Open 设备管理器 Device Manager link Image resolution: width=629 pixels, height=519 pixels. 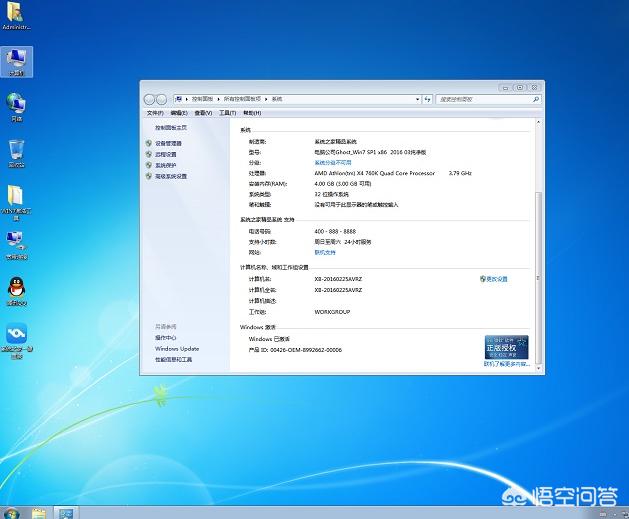[168, 143]
